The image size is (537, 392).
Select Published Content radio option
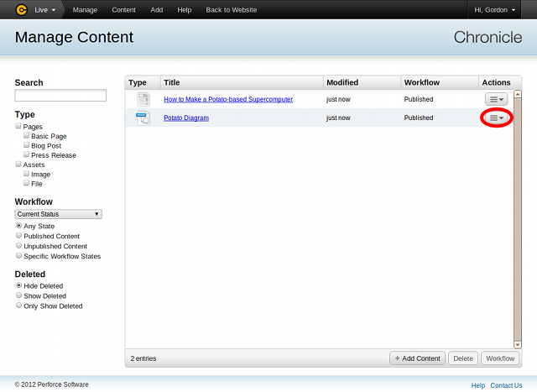[18, 237]
